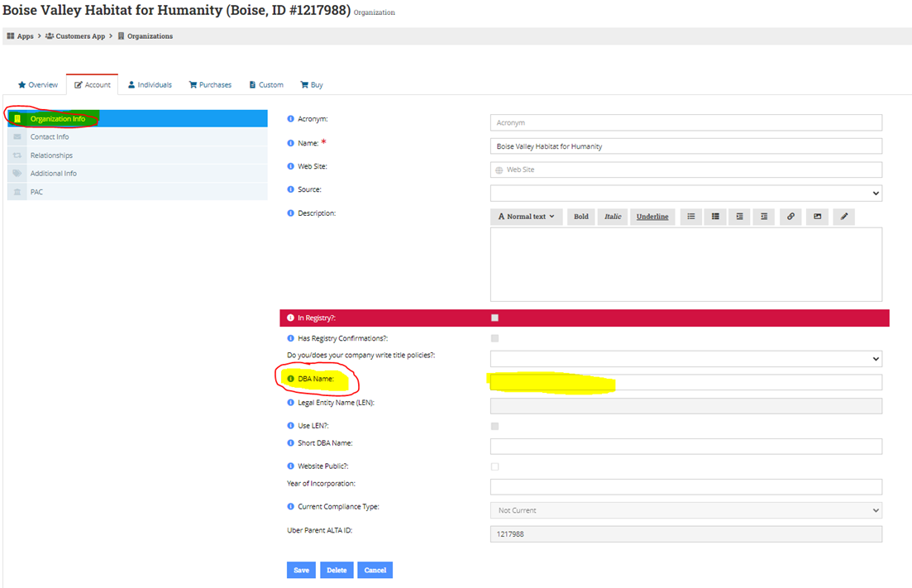Click the info icon beside Name
Image resolution: width=912 pixels, height=588 pixels.
290,143
